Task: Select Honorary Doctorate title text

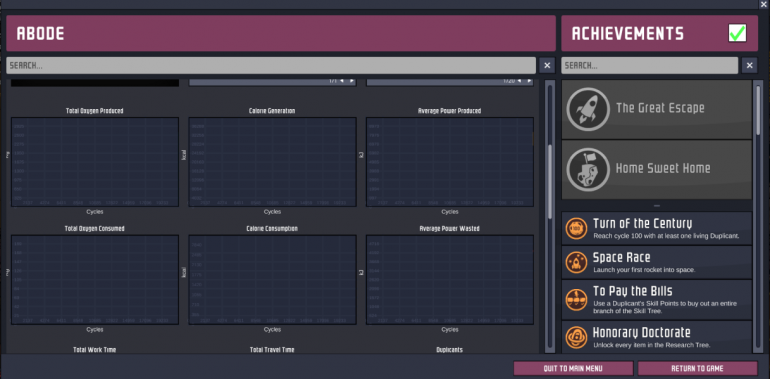Action: [x=642, y=332]
